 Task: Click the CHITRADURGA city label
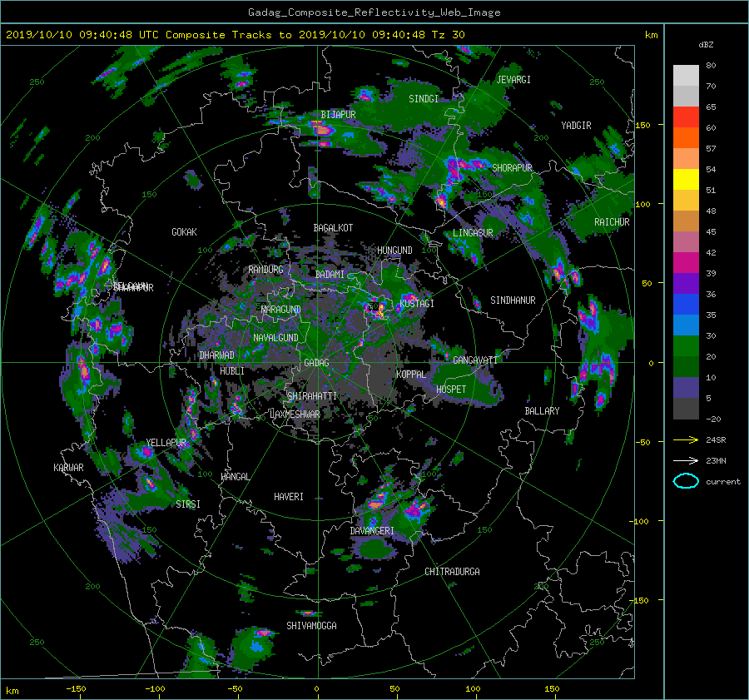(452, 572)
